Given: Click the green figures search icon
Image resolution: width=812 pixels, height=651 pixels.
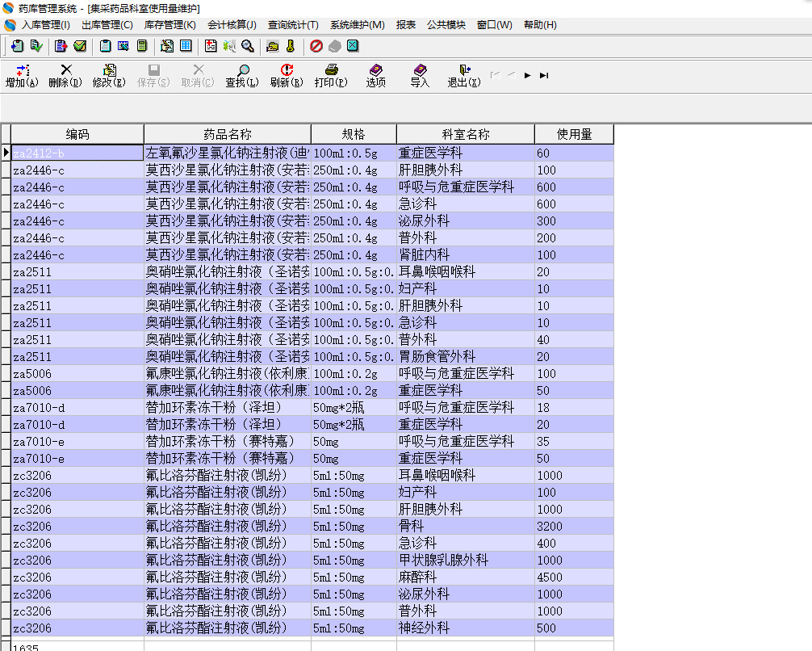Looking at the screenshot, I should point(229,46).
